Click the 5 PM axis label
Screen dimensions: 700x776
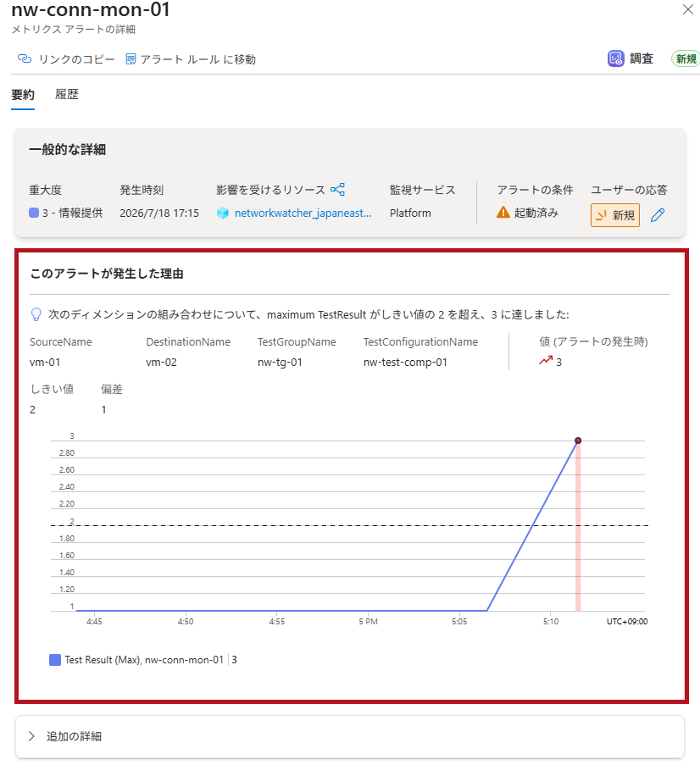pos(369,622)
